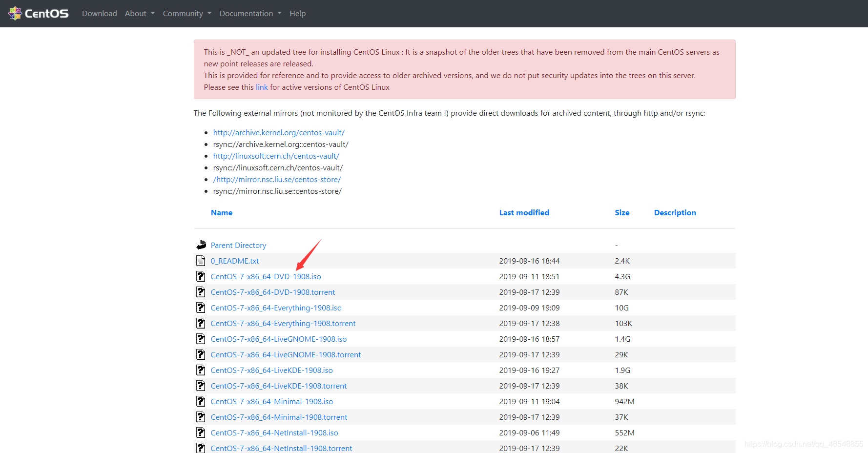This screenshot has height=453, width=868.
Task: Open the Download page in navbar
Action: (100, 14)
